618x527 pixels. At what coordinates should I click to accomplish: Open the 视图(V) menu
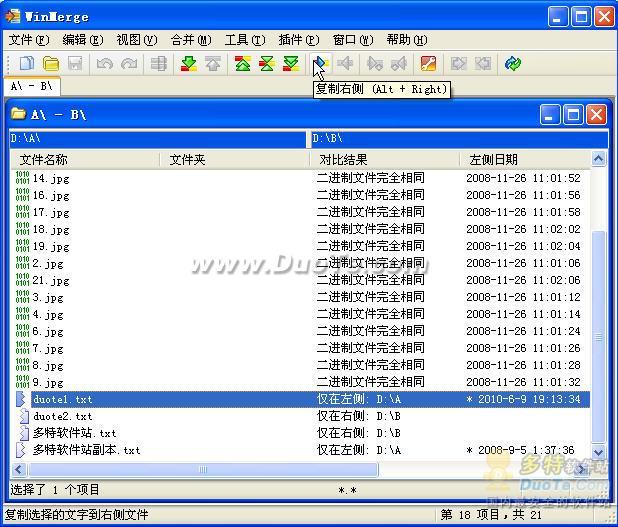(x=137, y=40)
